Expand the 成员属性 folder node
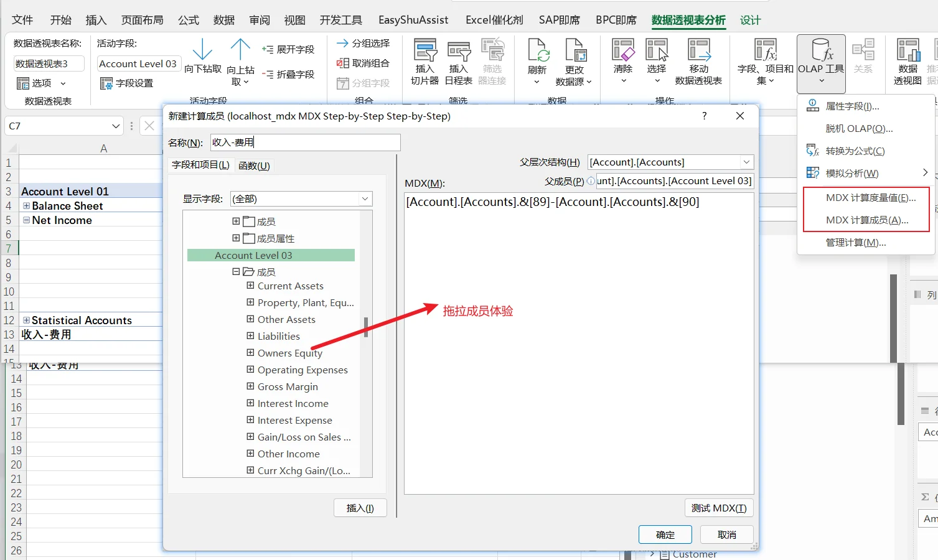938x560 pixels. tap(236, 238)
